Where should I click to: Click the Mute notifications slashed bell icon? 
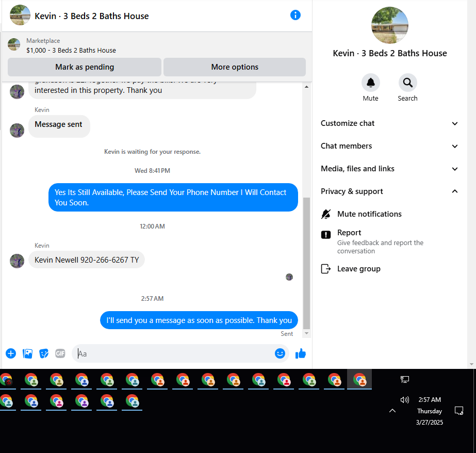click(326, 214)
